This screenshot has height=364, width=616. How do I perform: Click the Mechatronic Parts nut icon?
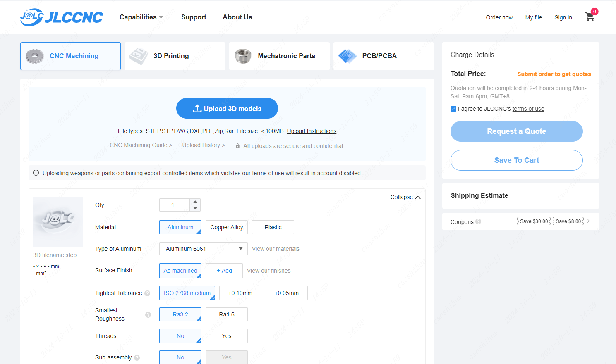(x=243, y=56)
